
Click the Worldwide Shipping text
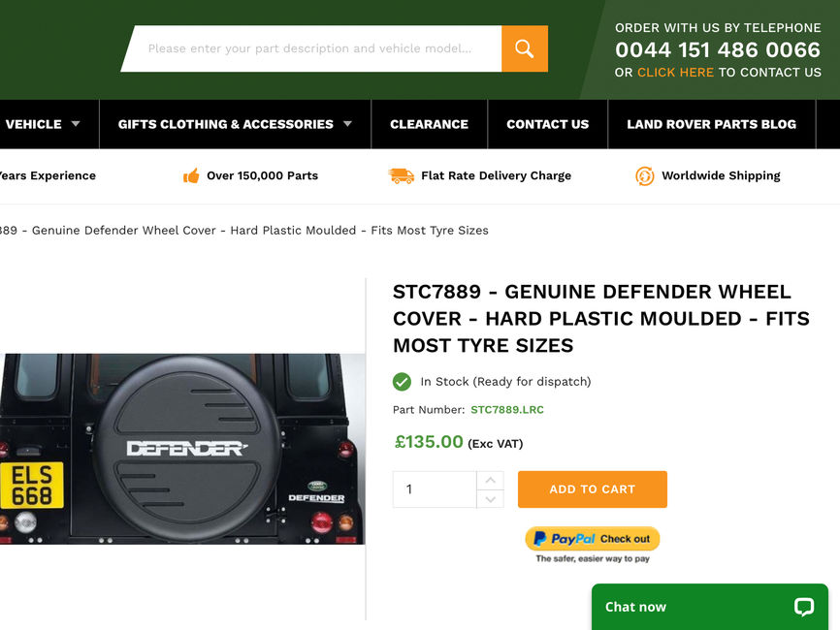(x=721, y=175)
